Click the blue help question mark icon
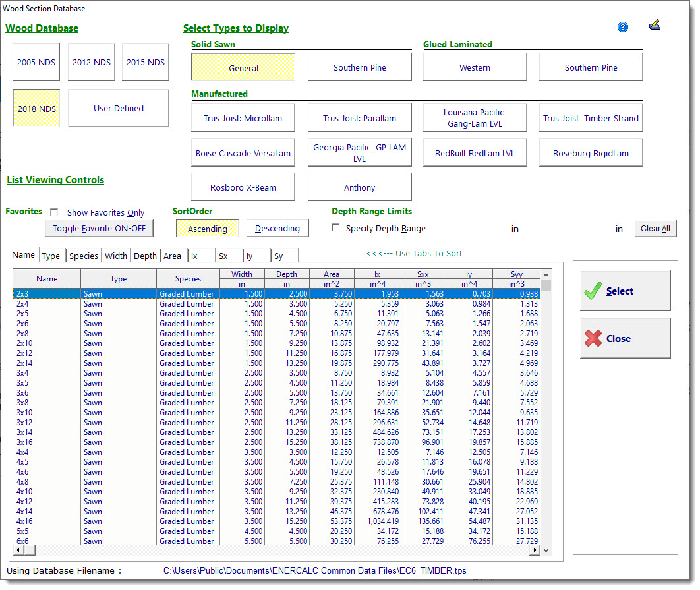 (x=623, y=27)
